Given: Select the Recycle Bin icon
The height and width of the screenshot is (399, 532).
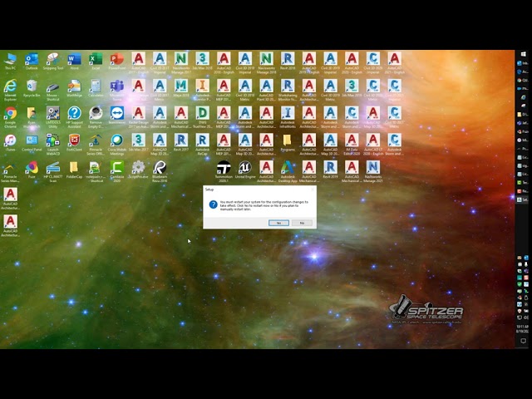Looking at the screenshot, I should [32, 89].
